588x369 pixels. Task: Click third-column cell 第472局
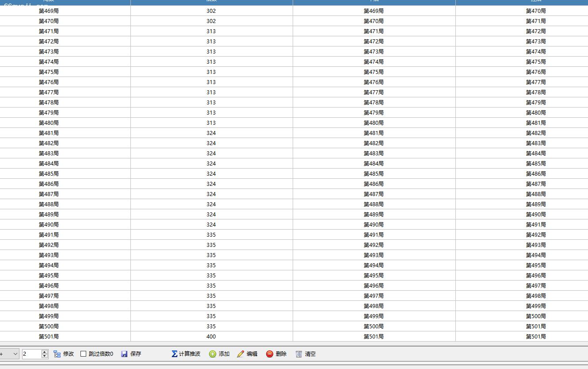[374, 42]
